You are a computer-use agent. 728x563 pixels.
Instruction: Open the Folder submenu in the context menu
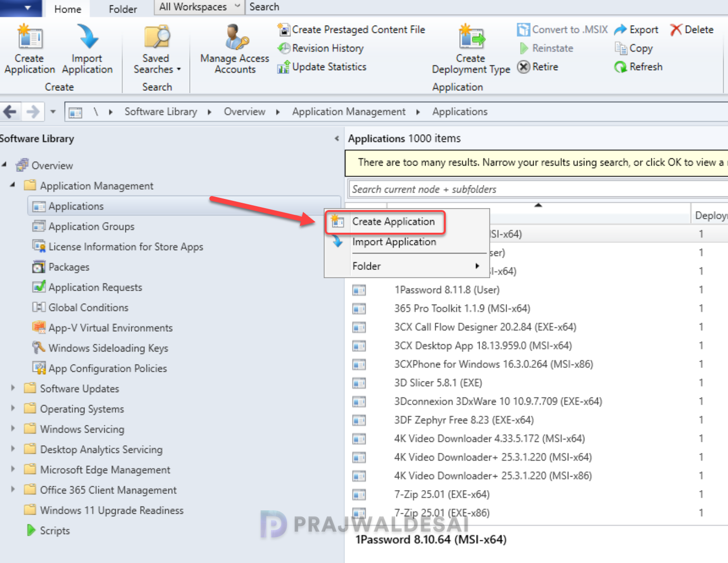407,266
